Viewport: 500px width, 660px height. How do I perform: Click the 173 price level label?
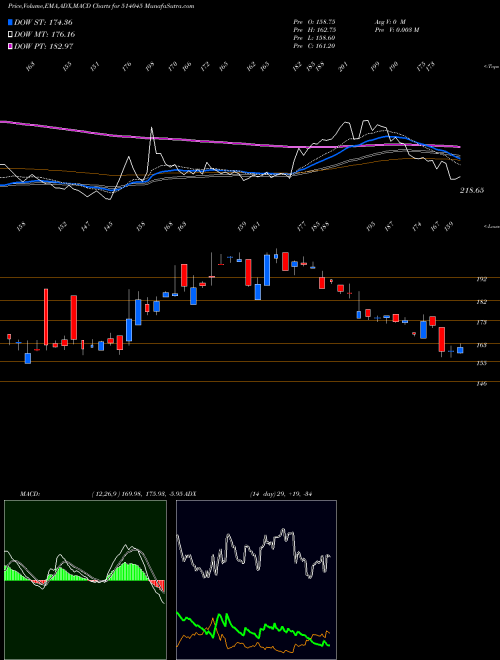[482, 322]
